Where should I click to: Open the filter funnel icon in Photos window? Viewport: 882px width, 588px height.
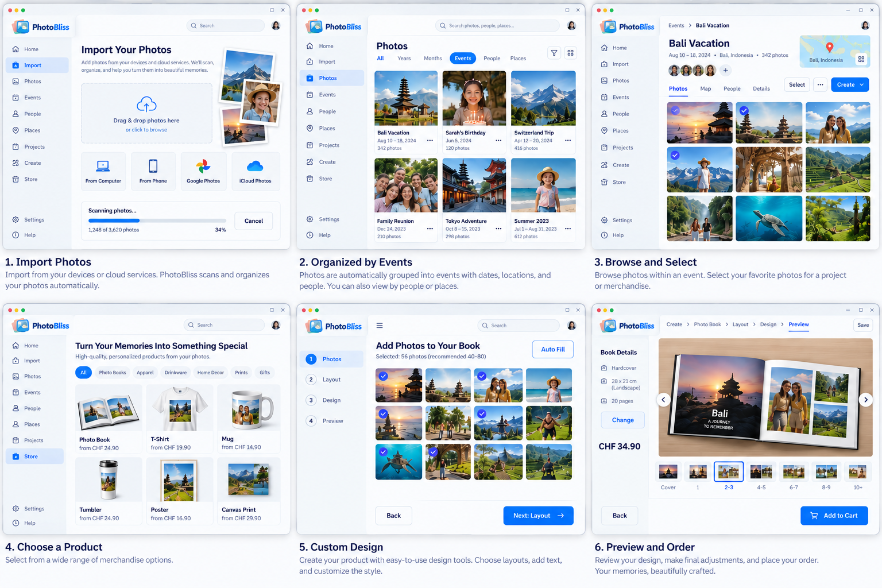click(554, 53)
